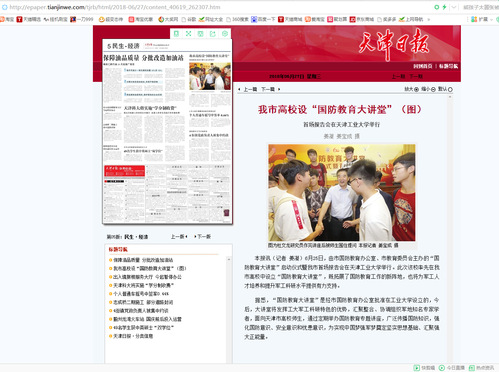Go to 下一版 below page thumbnail

click(203, 237)
